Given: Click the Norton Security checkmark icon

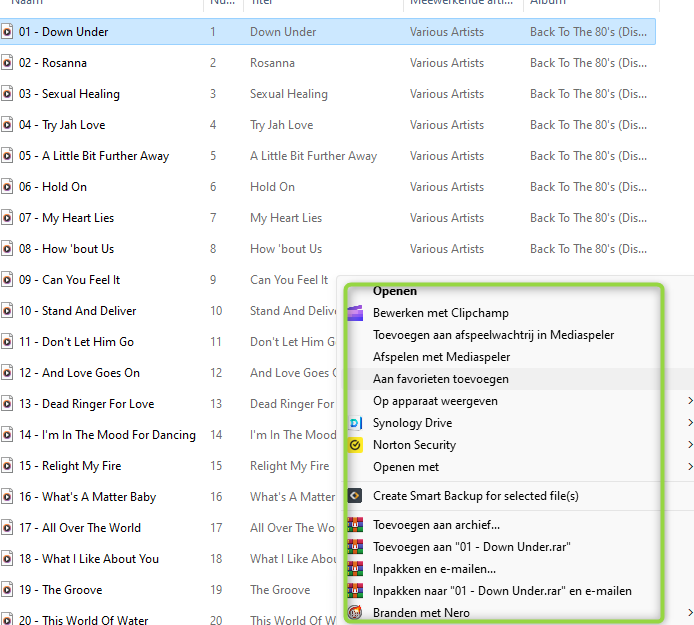Looking at the screenshot, I should tap(355, 445).
